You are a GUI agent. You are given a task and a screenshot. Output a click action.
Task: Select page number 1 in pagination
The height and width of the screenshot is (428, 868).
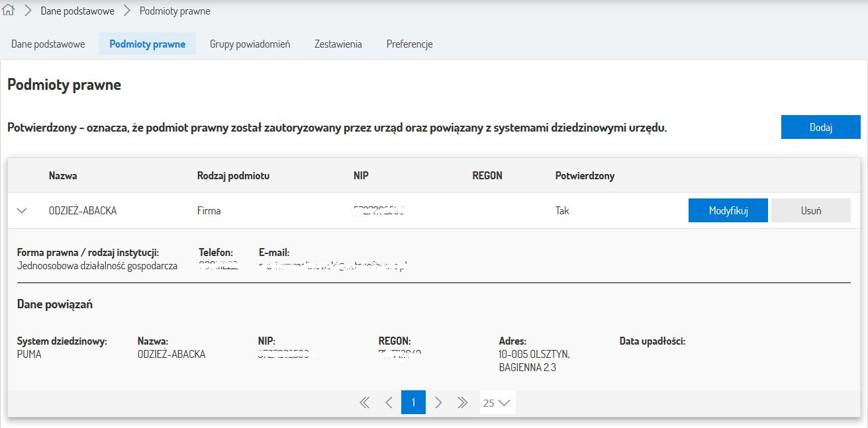click(413, 403)
